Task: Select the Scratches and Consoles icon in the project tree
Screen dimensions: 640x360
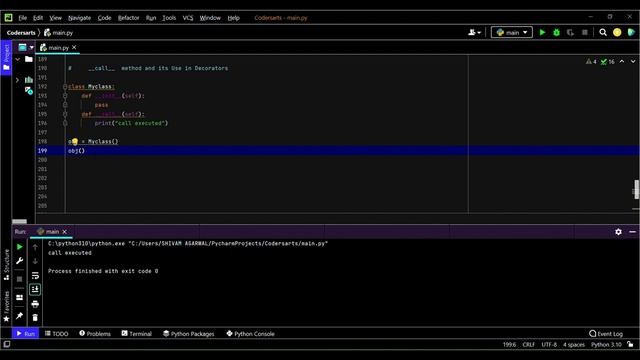Action: coord(29,91)
